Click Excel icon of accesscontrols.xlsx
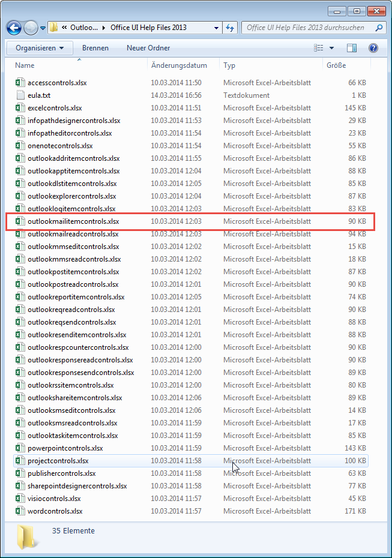392x558 pixels. (20, 83)
